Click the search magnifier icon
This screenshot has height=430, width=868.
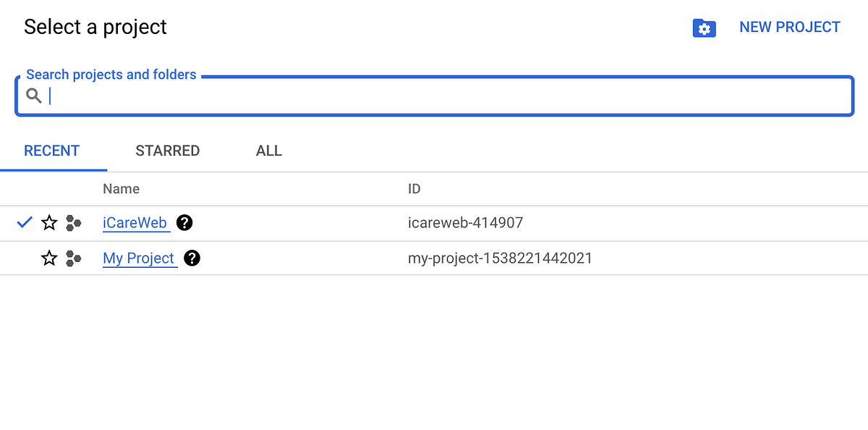pyautogui.click(x=34, y=95)
